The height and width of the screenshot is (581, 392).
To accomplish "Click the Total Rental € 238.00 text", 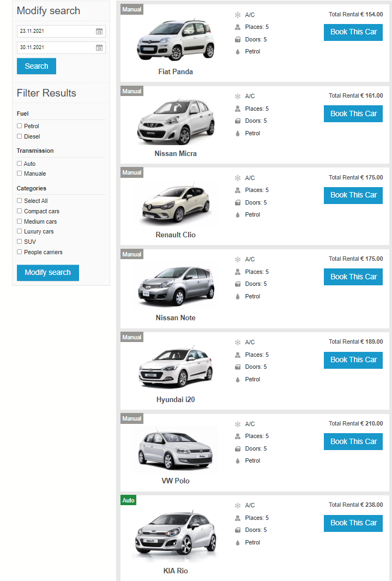I will (355, 505).
